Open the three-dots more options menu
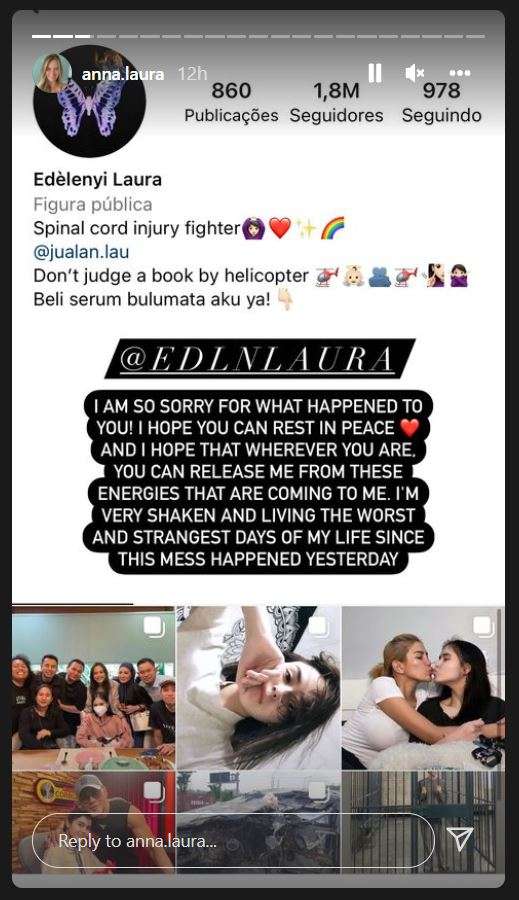519x900 pixels. 460,73
